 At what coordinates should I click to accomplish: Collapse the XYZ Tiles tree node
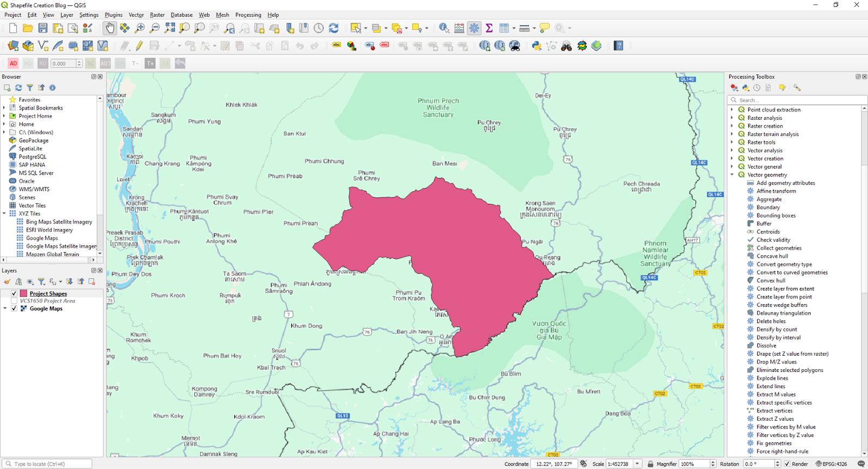click(x=4, y=214)
